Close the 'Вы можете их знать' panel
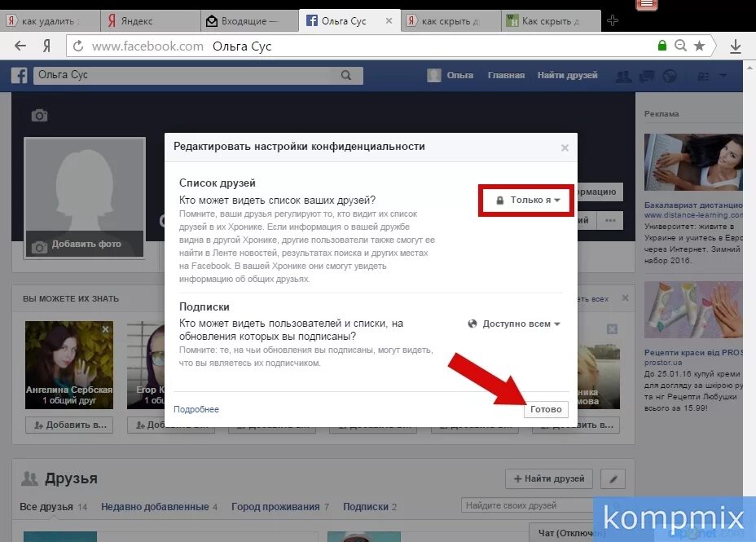 click(625, 298)
